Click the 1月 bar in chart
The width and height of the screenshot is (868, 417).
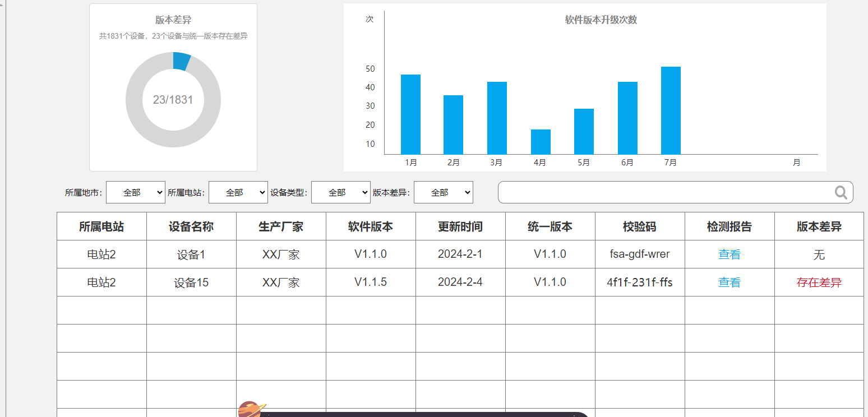[410, 114]
